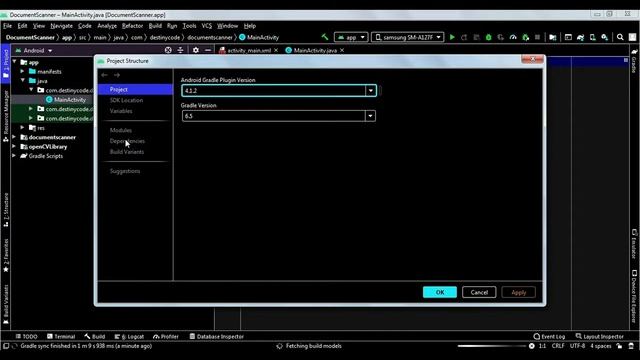The width and height of the screenshot is (640, 360).
Task: Open the Project tool window sidebar tab
Action: [6, 65]
